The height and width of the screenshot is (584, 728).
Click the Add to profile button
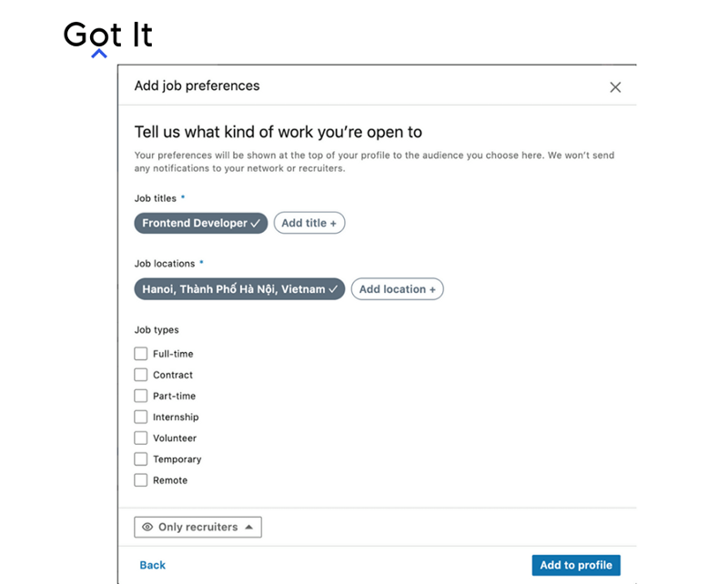click(x=576, y=565)
